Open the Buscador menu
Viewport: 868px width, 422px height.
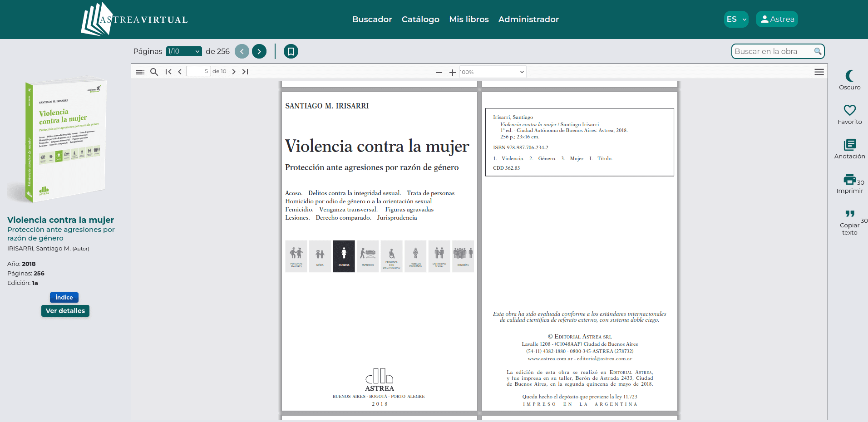coord(372,19)
